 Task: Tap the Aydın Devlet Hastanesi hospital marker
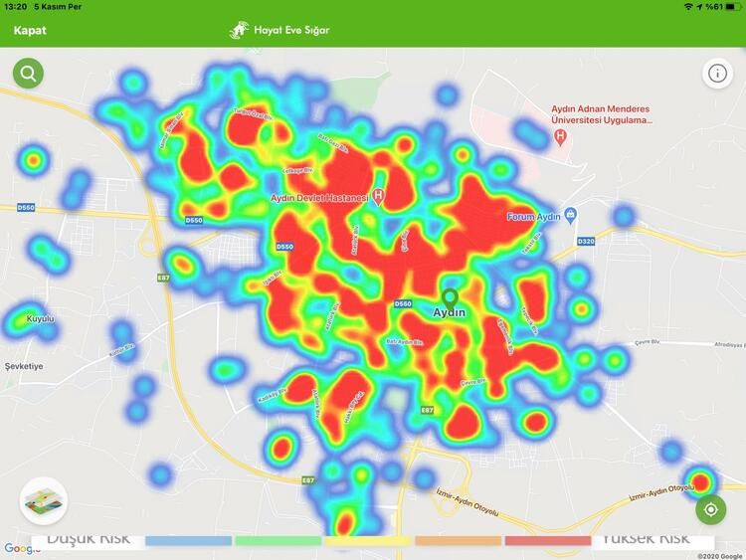(378, 196)
